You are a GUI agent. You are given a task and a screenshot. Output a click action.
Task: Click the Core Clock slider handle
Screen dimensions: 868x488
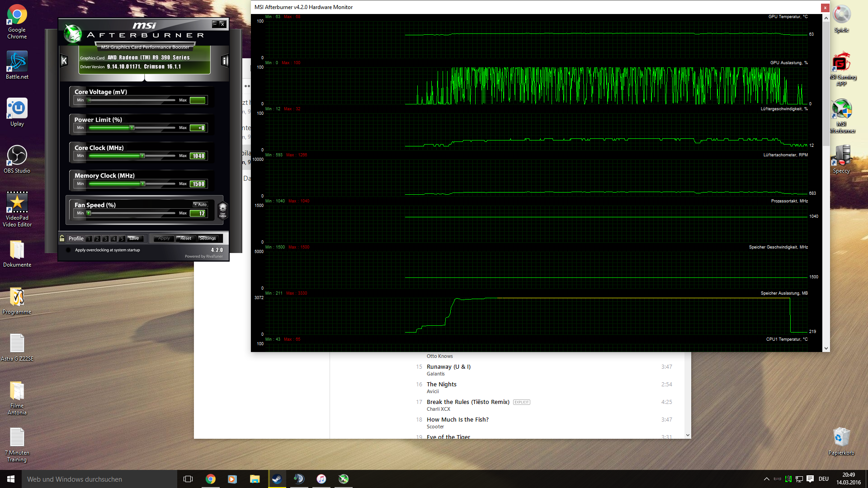coord(142,156)
